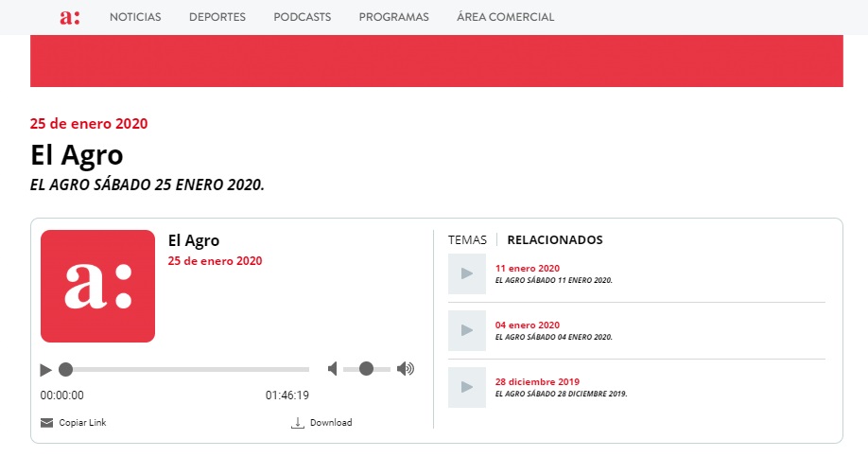
Task: Click the Copiar Link text
Action: (x=82, y=423)
